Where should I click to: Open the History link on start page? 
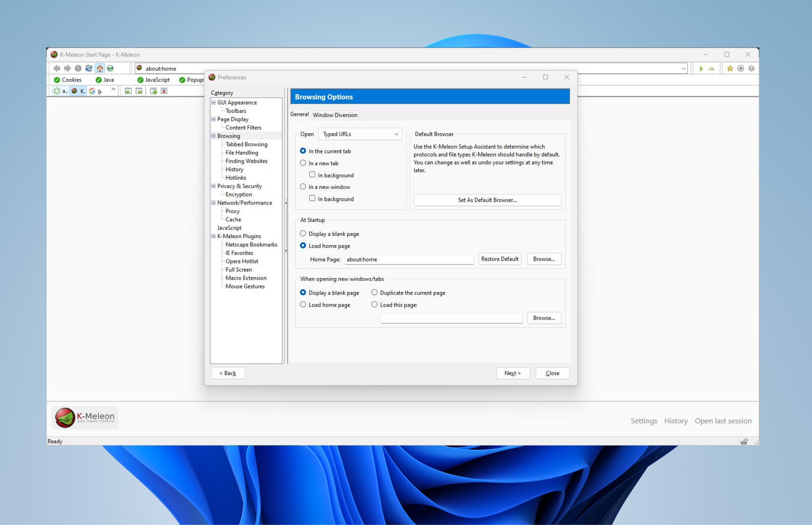coord(676,421)
